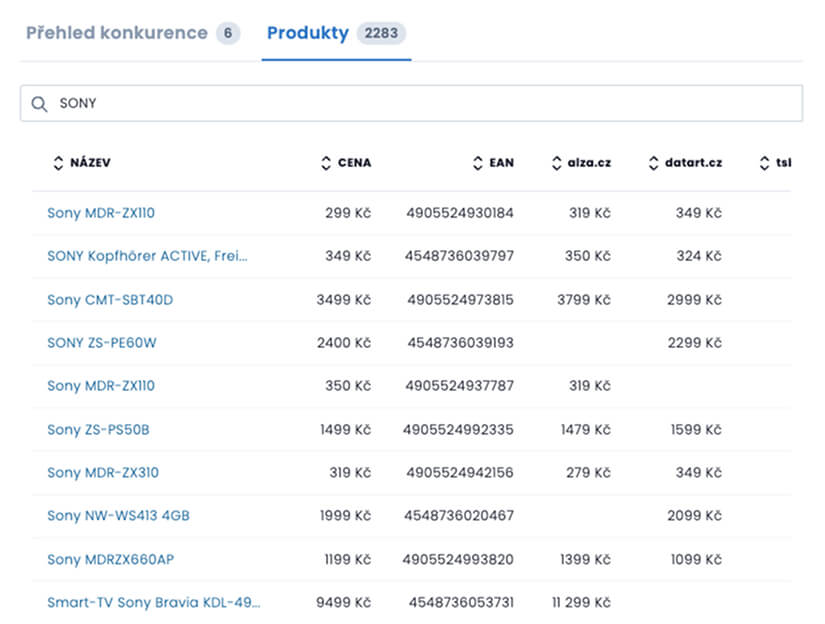Click the Produkty count badge 2283
This screenshot has width=825, height=624.
tap(381, 33)
